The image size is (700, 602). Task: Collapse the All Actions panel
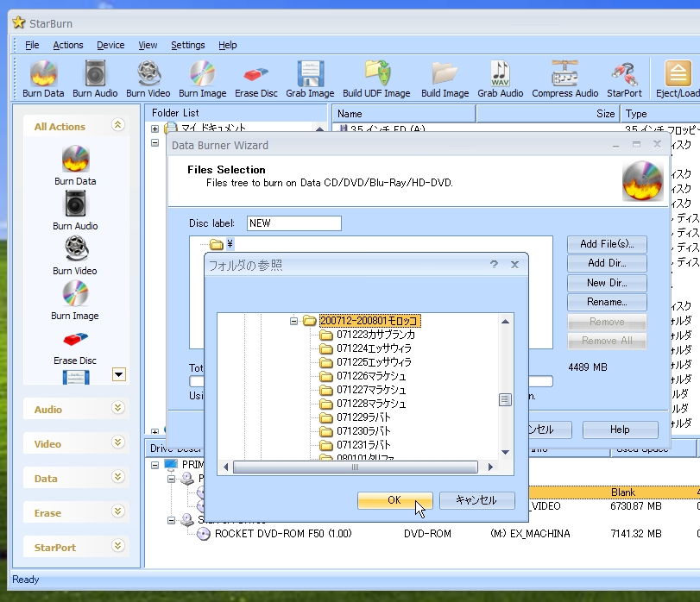(118, 125)
